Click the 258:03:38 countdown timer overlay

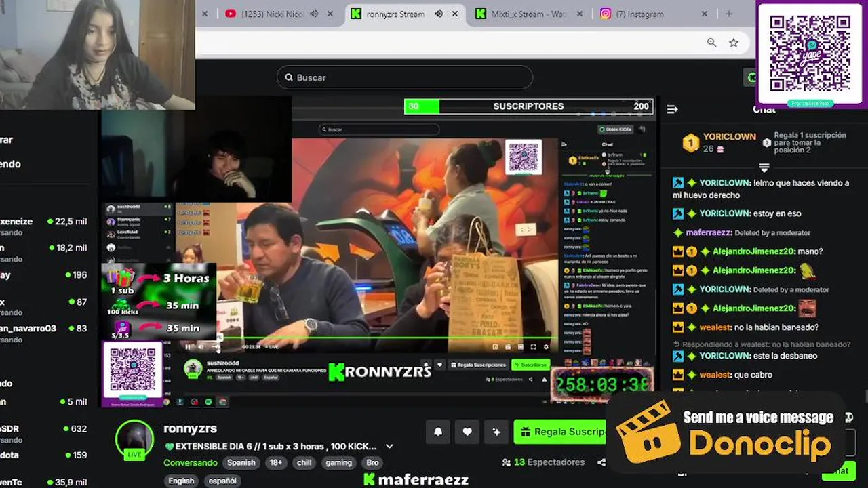pyautogui.click(x=602, y=385)
